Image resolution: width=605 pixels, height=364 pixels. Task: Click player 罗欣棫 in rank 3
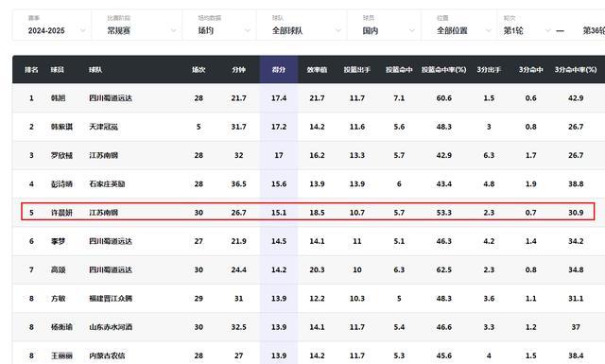(x=61, y=155)
